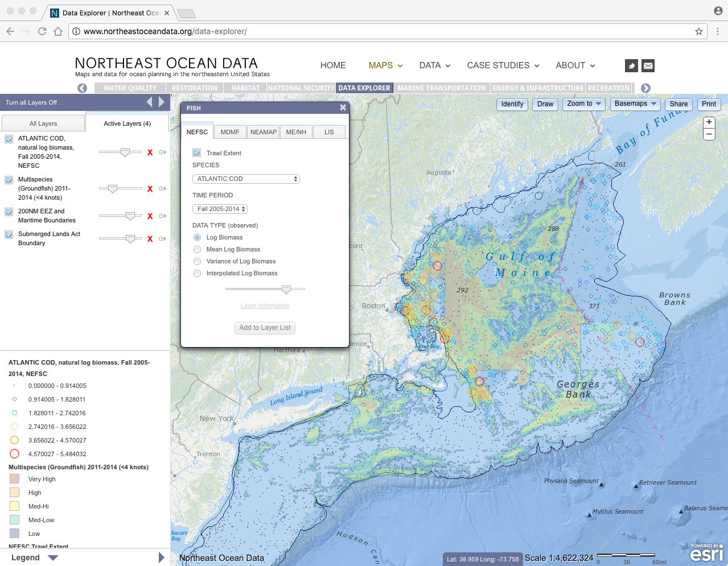Select Interpolated Log Biomass option

click(197, 273)
